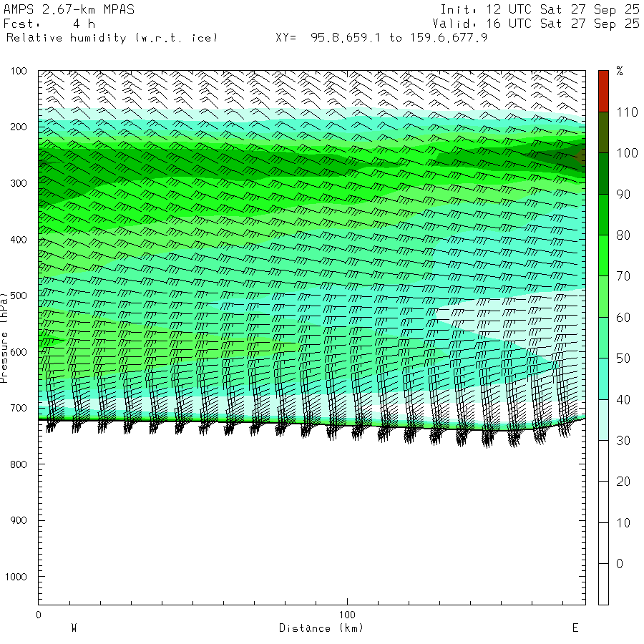Click the '80' color bar label
Image resolution: width=644 pixels, height=644 pixels.
(x=623, y=235)
